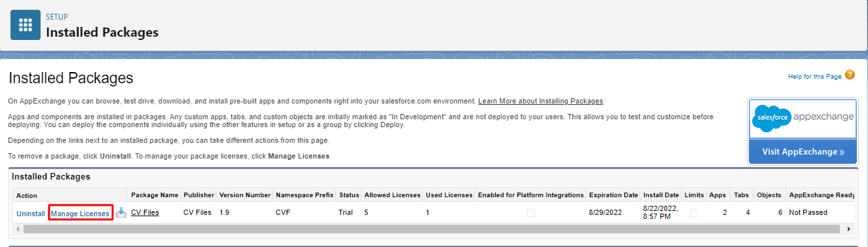Click the Action column header
Screen dimensions: 868x247
(27, 195)
